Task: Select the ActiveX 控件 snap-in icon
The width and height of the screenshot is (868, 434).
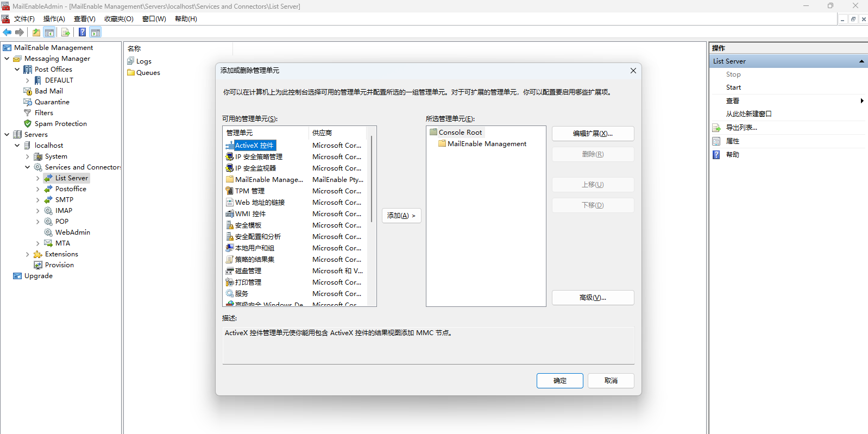Action: pos(230,146)
